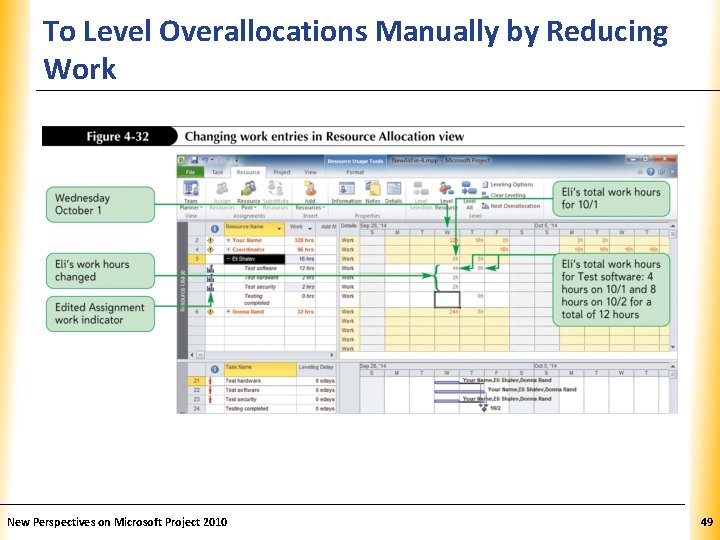
Task: Open the Team Planner view button
Action: (191, 194)
